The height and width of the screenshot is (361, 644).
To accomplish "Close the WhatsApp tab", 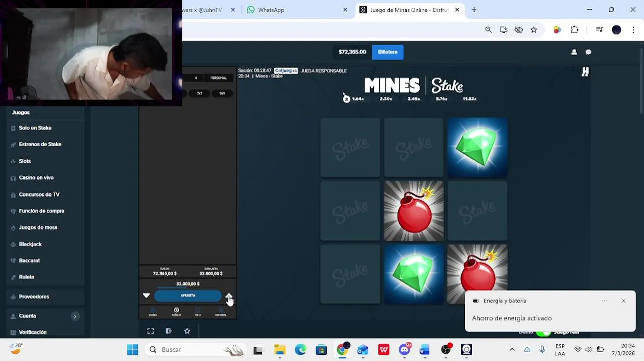I will (x=345, y=10).
